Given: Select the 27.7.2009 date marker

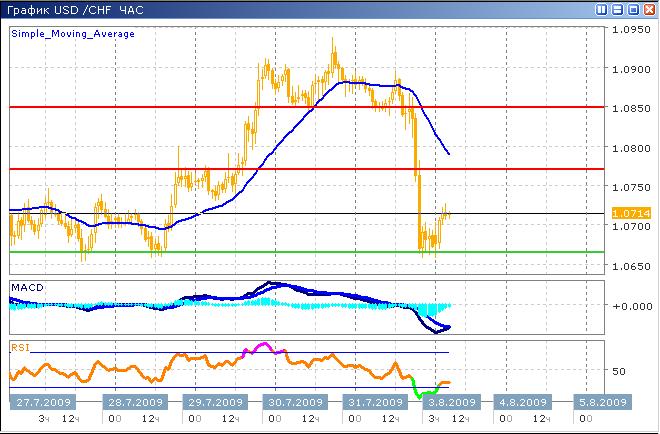Looking at the screenshot, I should click(x=43, y=402).
